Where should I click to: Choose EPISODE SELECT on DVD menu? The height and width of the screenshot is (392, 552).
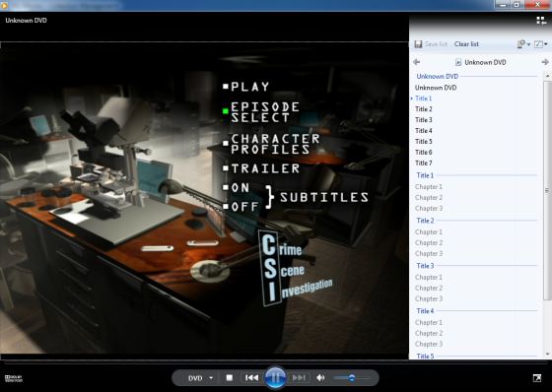261,112
